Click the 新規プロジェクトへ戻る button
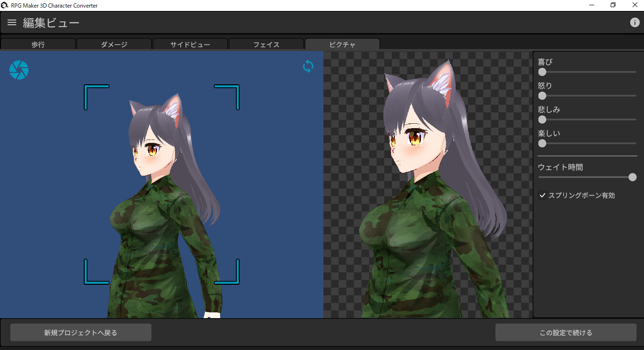The height and width of the screenshot is (350, 644). (x=80, y=332)
